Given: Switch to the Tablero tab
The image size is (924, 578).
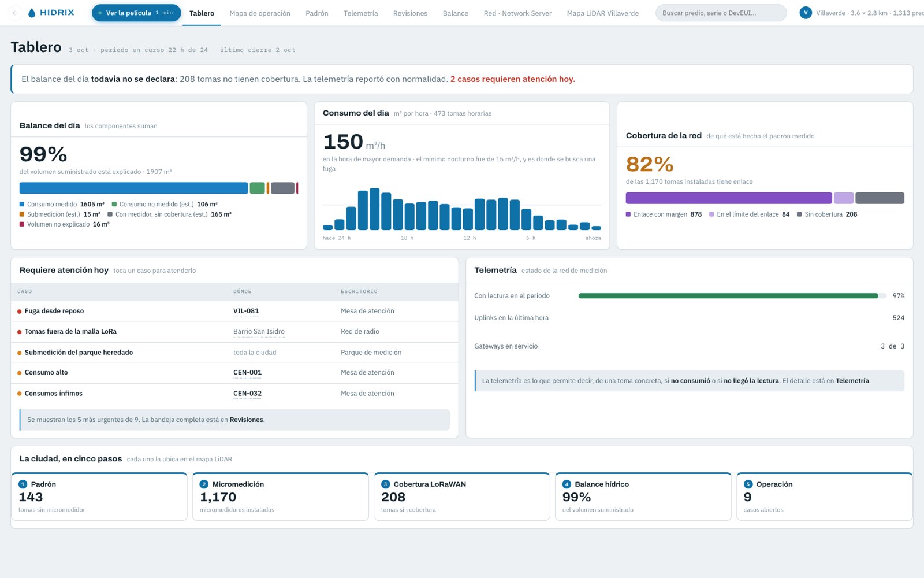Looking at the screenshot, I should [202, 13].
